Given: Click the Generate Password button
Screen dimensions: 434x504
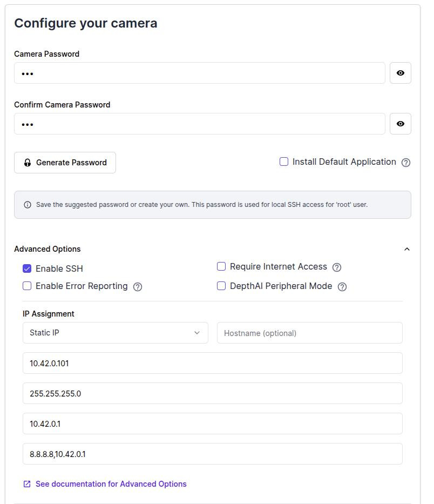Looking at the screenshot, I should [65, 163].
